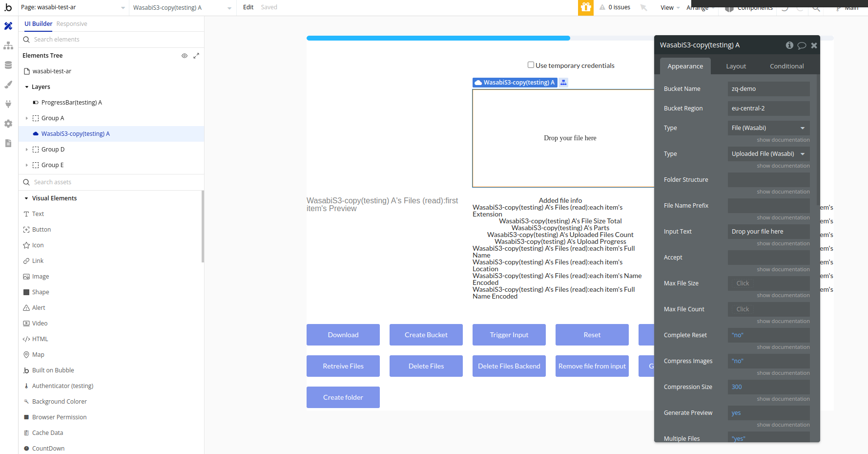Image resolution: width=868 pixels, height=454 pixels.
Task: Open the Appearance tab
Action: coord(685,66)
